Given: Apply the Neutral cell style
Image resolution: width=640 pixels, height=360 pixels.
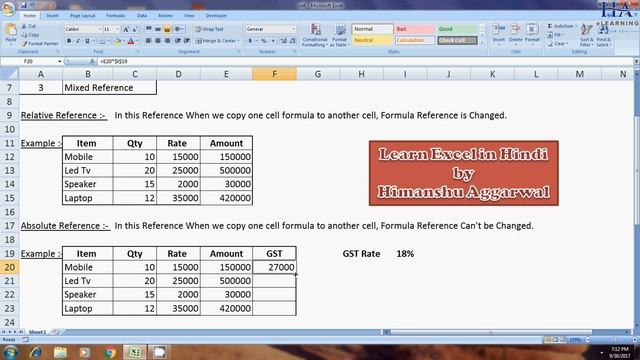Looking at the screenshot, I should click(372, 40).
